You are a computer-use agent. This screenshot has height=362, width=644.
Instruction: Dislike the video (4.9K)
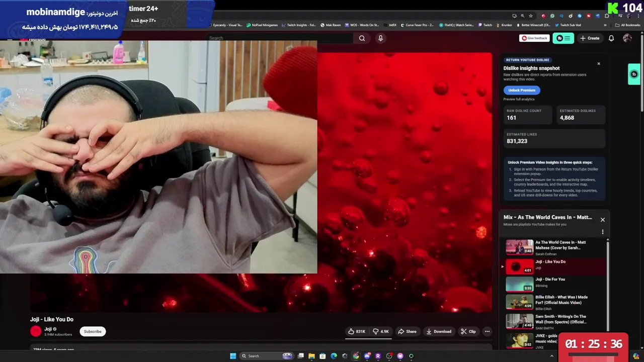click(x=381, y=331)
